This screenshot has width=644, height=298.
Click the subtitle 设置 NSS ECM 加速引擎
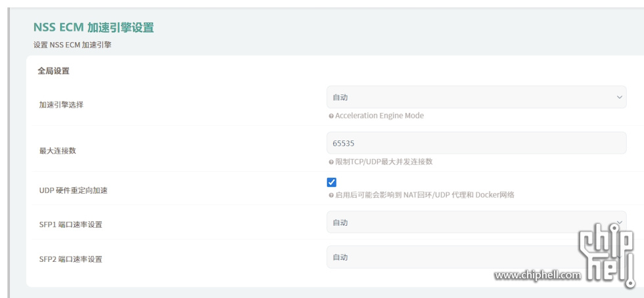click(x=72, y=45)
